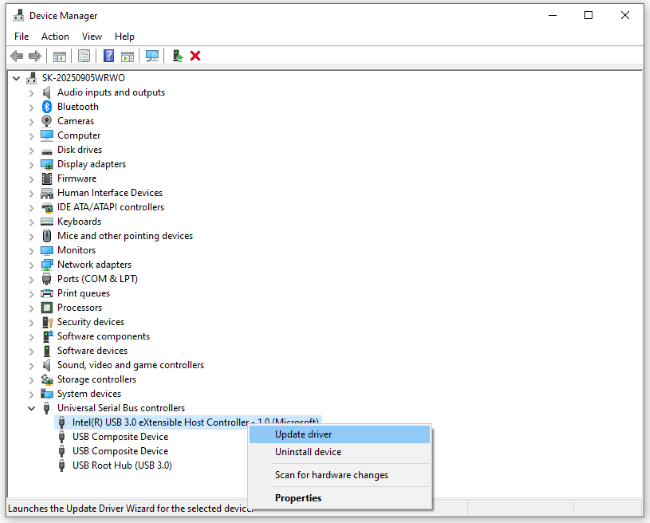The height and width of the screenshot is (523, 650).
Task: Select the Cameras label
Action: click(x=75, y=121)
